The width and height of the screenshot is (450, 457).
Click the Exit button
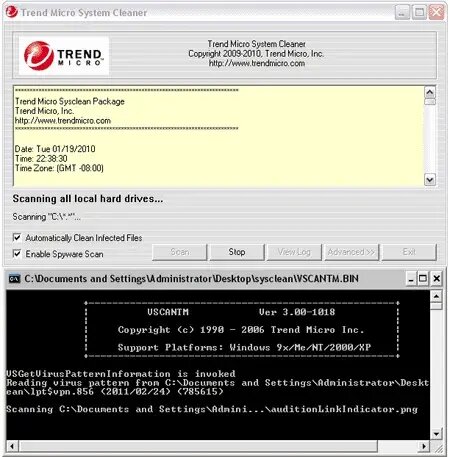pos(409,252)
